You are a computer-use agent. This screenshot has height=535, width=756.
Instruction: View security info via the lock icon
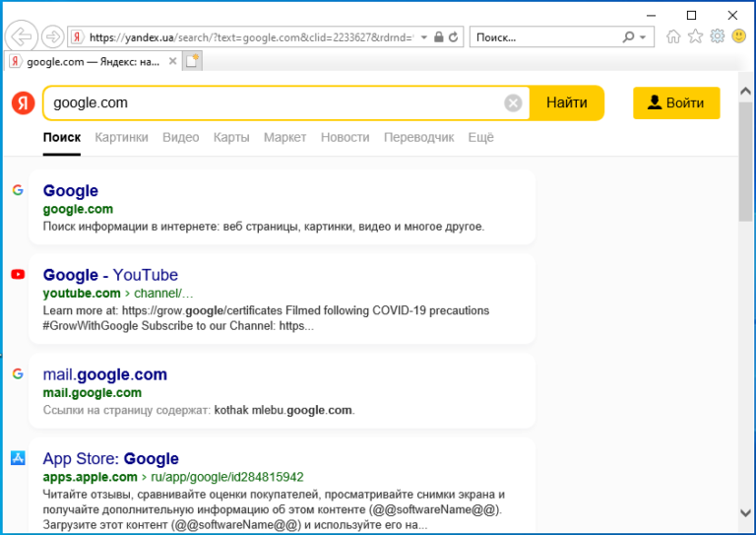click(438, 37)
